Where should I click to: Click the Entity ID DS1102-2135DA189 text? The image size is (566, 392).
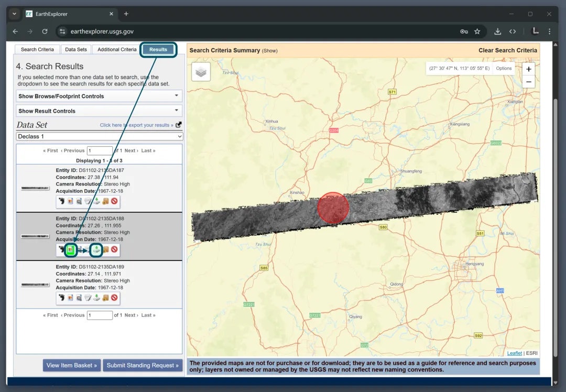pos(90,267)
